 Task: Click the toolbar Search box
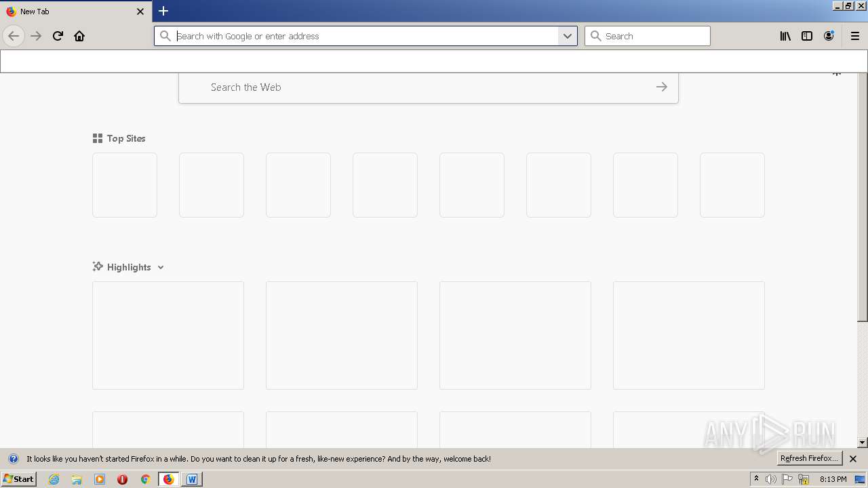click(648, 36)
